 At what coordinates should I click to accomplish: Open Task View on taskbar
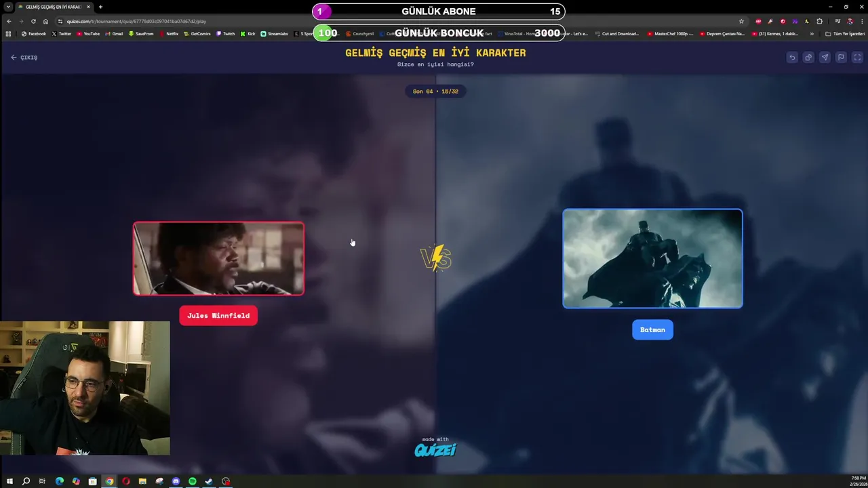tap(42, 481)
